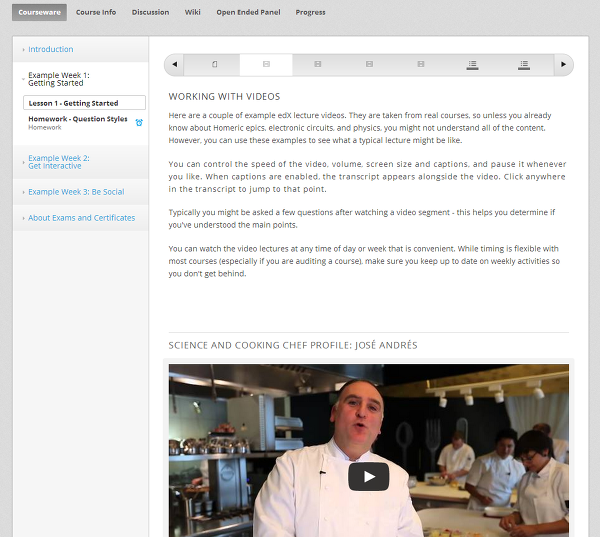Switch to the Courseware tab
600x537 pixels.
[39, 12]
